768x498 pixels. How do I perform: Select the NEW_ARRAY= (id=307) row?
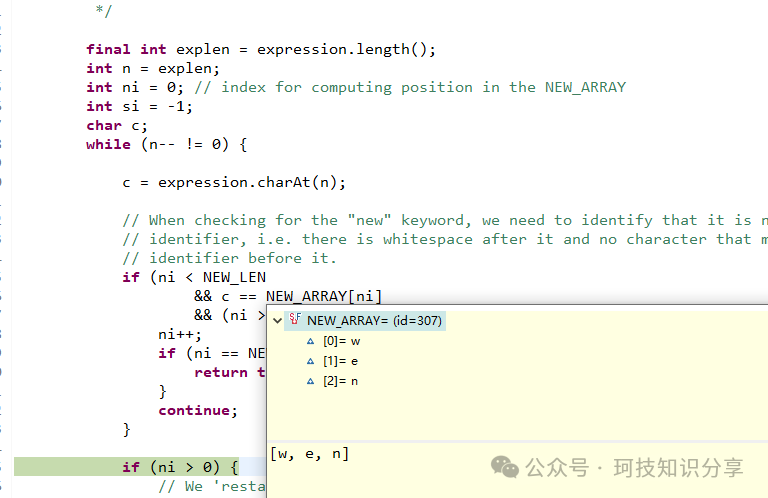coord(365,321)
